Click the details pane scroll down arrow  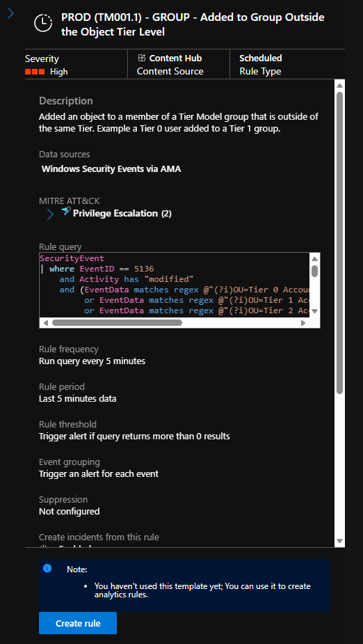[339, 540]
